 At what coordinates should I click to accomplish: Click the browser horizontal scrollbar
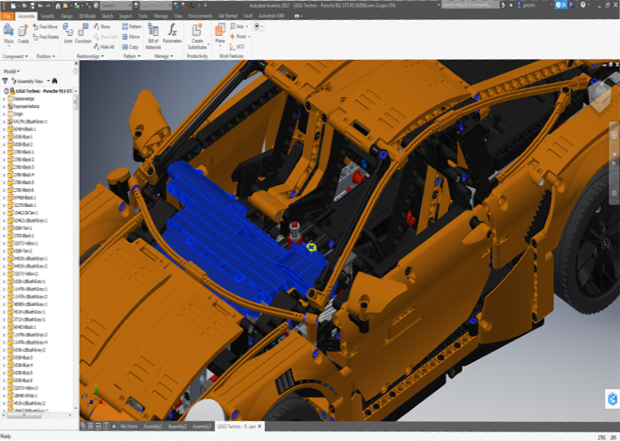(x=23, y=415)
